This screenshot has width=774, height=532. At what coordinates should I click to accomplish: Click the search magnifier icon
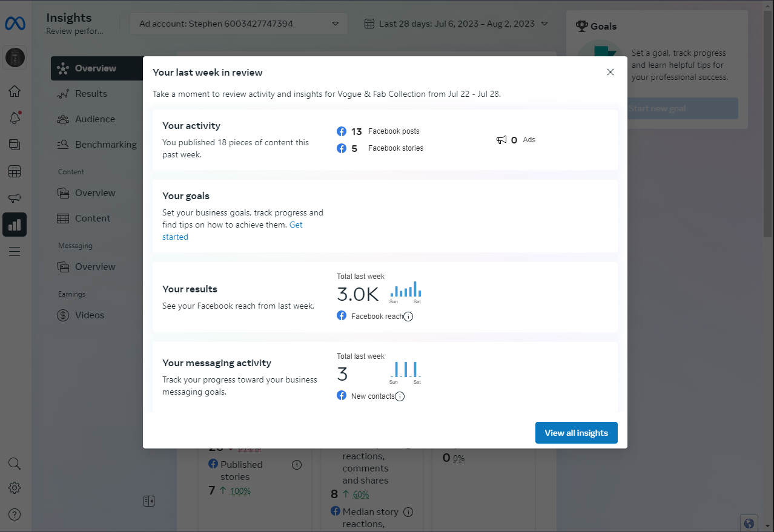[15, 464]
